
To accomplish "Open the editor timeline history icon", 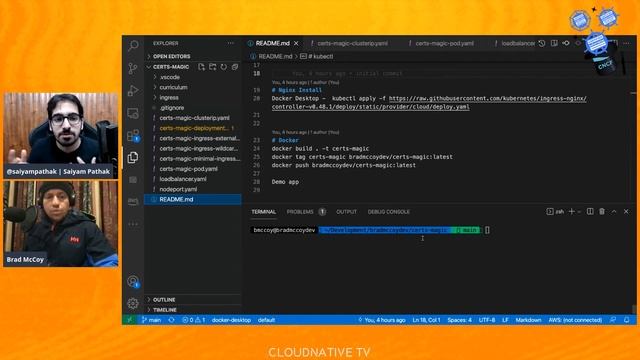I will [x=542, y=43].
